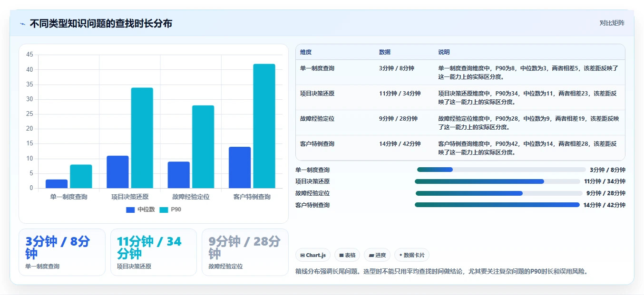Image resolution: width=644 pixels, height=295 pixels.
Task: Click the 中位数 bar for 单一制度查询
Action: 57,184
